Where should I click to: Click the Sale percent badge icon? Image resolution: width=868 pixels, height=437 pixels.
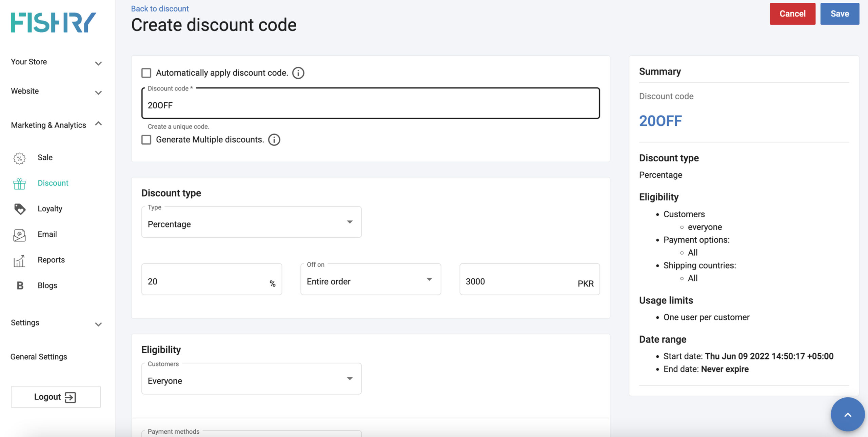pos(19,158)
